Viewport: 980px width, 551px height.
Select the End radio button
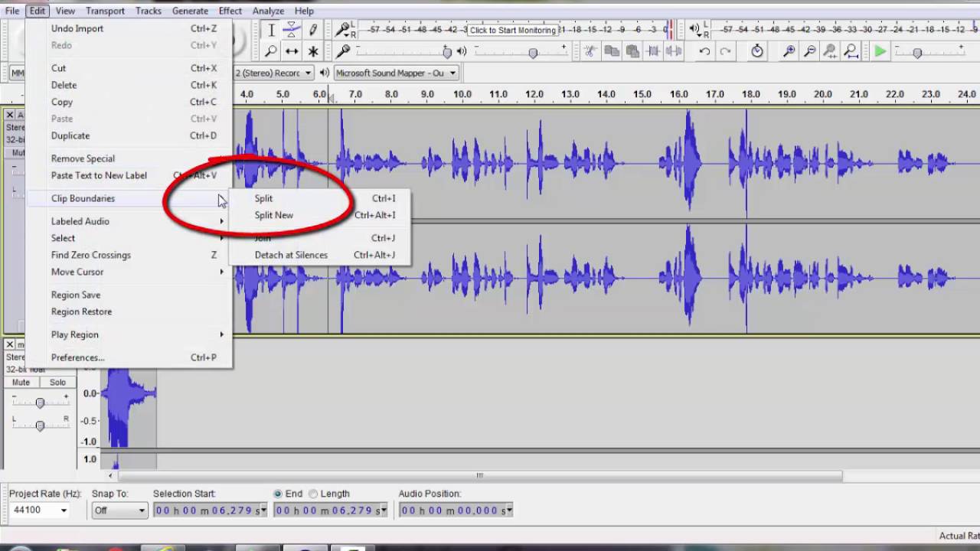(x=278, y=494)
